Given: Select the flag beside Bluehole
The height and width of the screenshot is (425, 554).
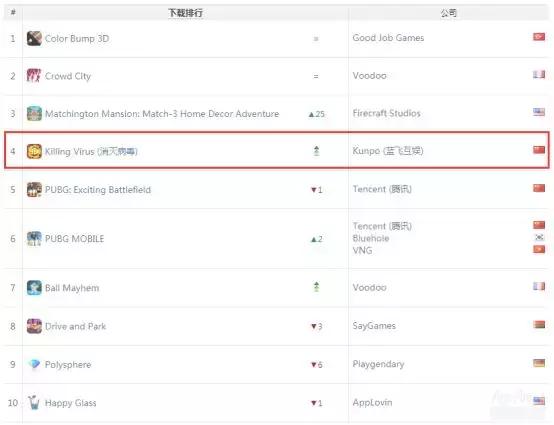Looking at the screenshot, I should coord(539,237).
